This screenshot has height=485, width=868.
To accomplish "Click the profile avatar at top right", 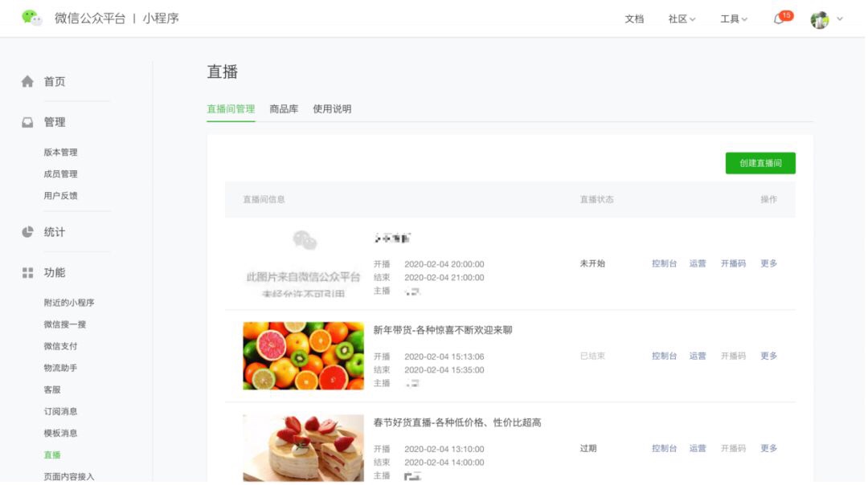I will point(819,18).
